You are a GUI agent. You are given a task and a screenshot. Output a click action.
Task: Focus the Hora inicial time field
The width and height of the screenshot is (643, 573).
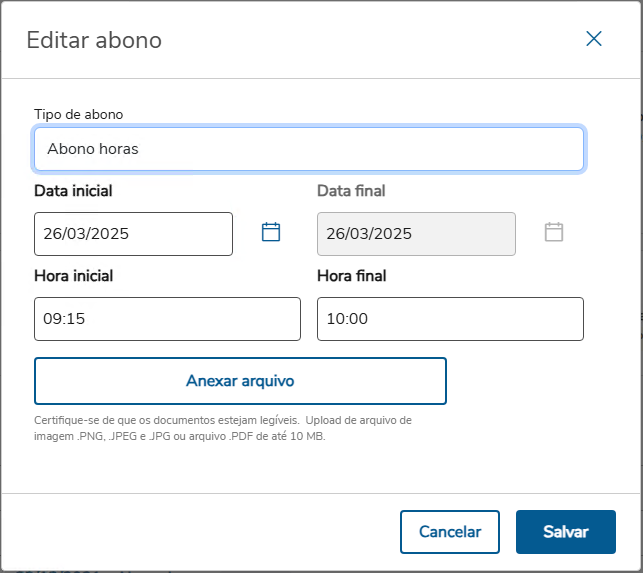click(167, 319)
